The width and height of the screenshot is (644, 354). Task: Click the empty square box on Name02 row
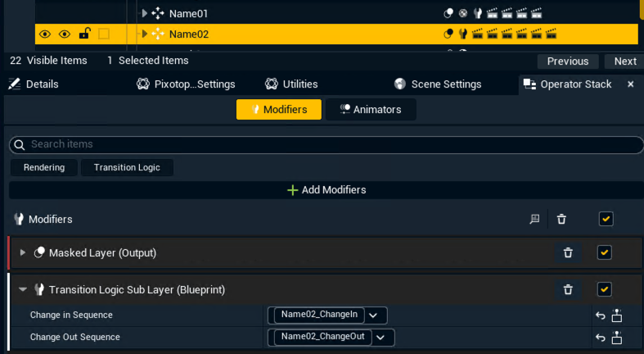[104, 34]
